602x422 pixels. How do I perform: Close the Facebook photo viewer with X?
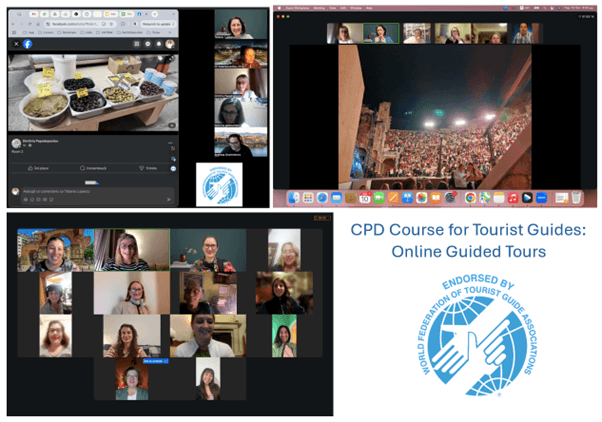tap(16, 44)
